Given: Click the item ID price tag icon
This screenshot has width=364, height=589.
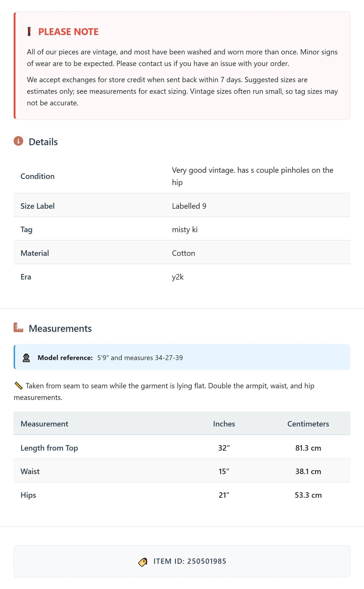Looking at the screenshot, I should click(143, 562).
